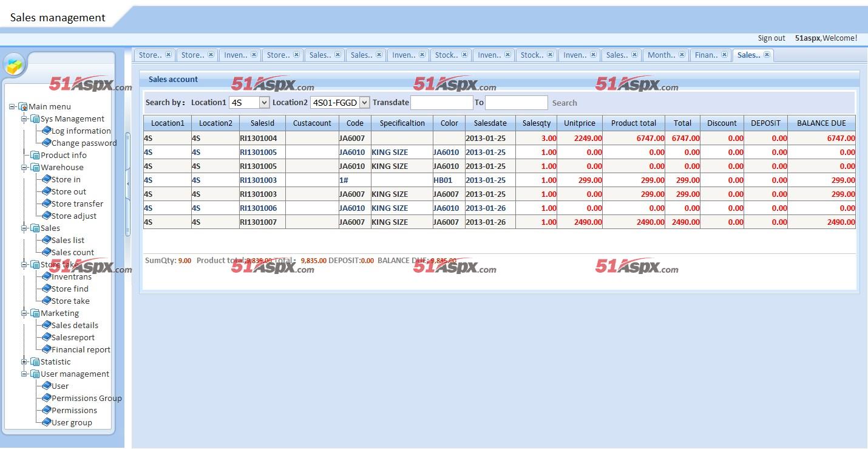Click the Permissions Group book icon

coord(46,398)
